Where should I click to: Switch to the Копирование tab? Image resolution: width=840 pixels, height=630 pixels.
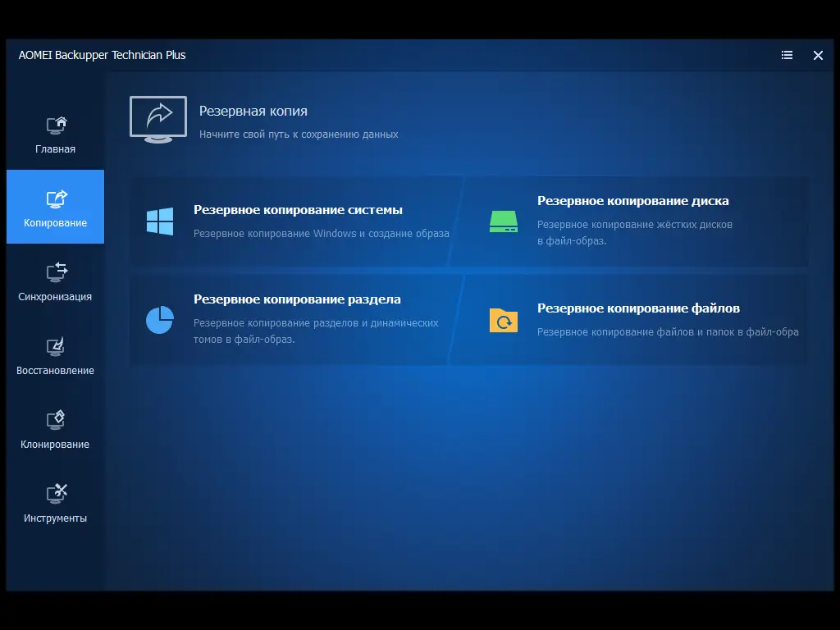pos(55,207)
